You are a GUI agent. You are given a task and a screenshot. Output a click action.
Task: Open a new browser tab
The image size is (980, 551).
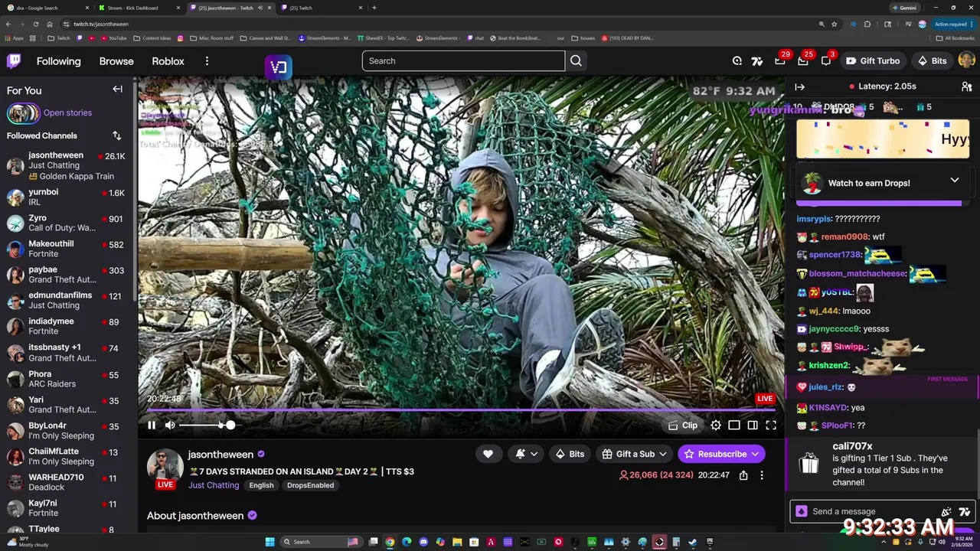coord(374,8)
